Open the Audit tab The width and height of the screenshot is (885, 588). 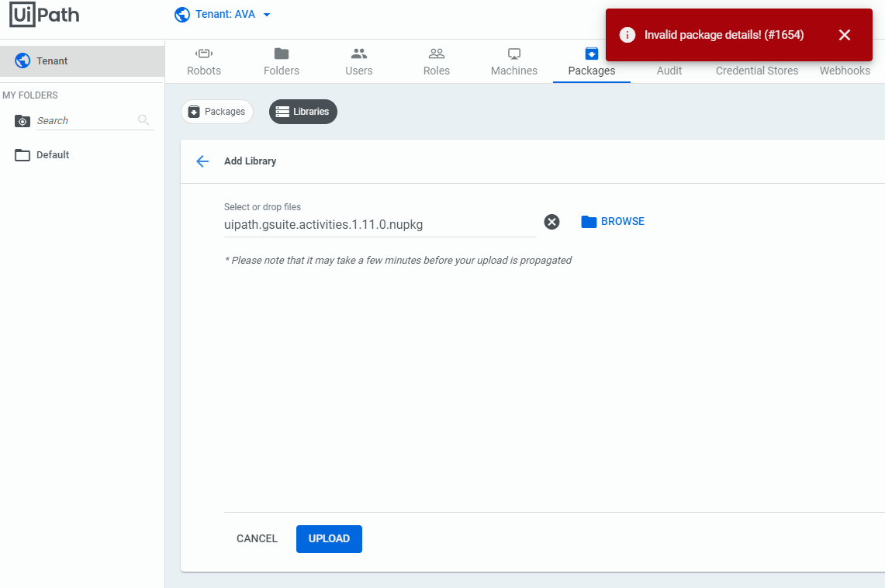[x=669, y=71]
